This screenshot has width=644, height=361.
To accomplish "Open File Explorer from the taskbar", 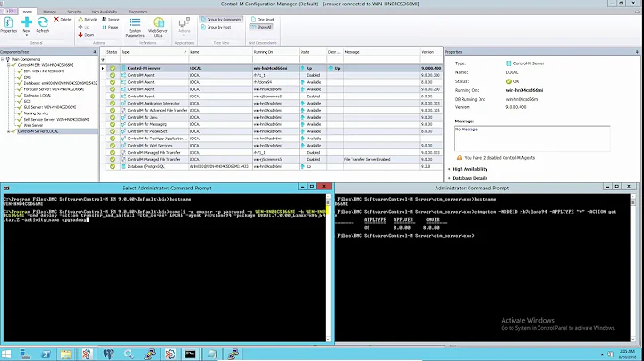I will pyautogui.click(x=65, y=354).
